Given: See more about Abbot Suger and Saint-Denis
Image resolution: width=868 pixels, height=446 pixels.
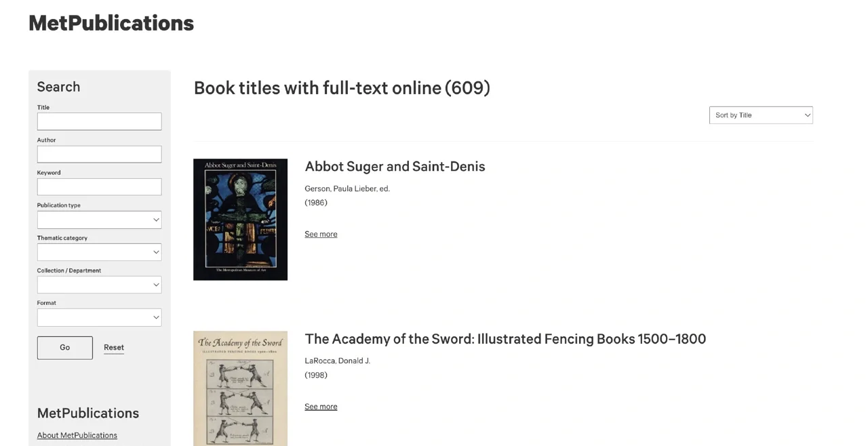Looking at the screenshot, I should click(321, 235).
